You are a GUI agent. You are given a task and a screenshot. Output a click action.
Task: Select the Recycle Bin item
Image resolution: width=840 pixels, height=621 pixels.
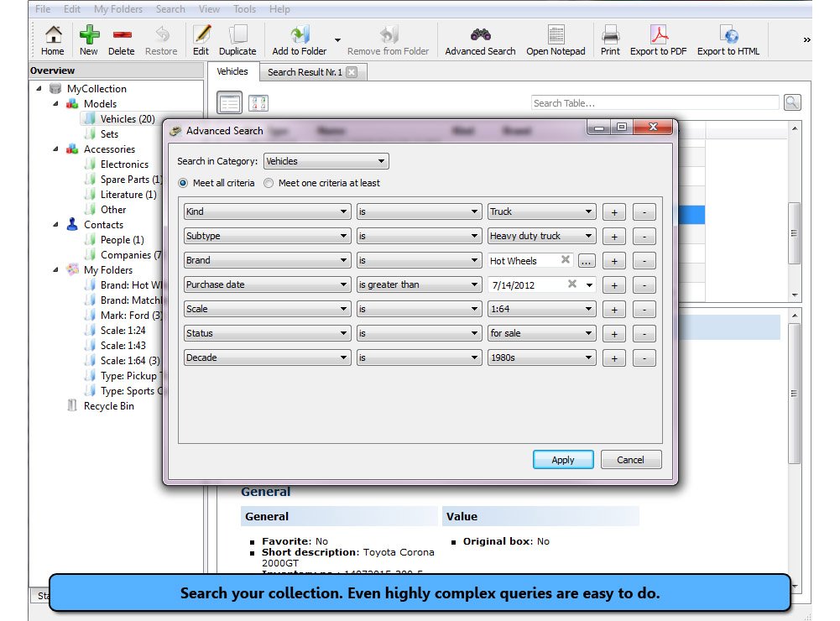[108, 405]
